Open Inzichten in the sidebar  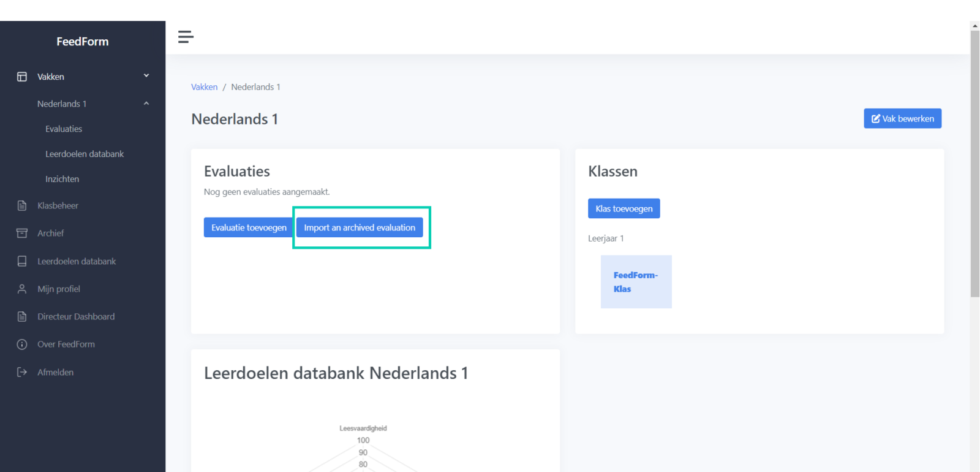tap(62, 179)
